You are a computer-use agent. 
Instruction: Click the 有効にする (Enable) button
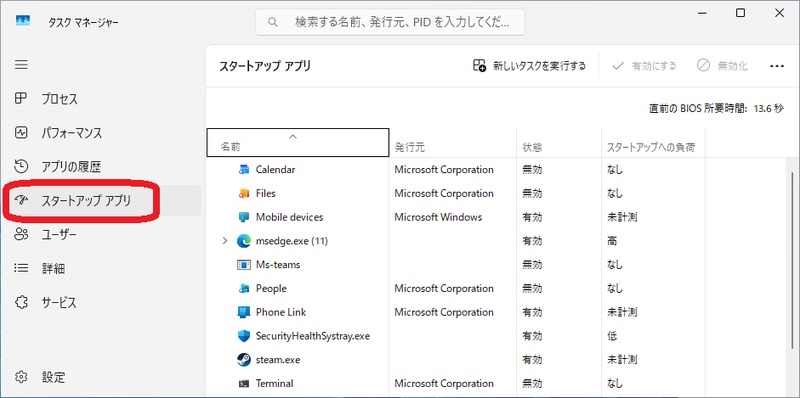point(644,66)
